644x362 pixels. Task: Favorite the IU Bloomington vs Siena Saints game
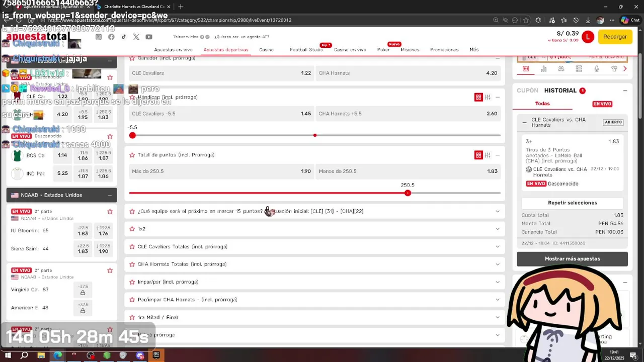pos(110,212)
